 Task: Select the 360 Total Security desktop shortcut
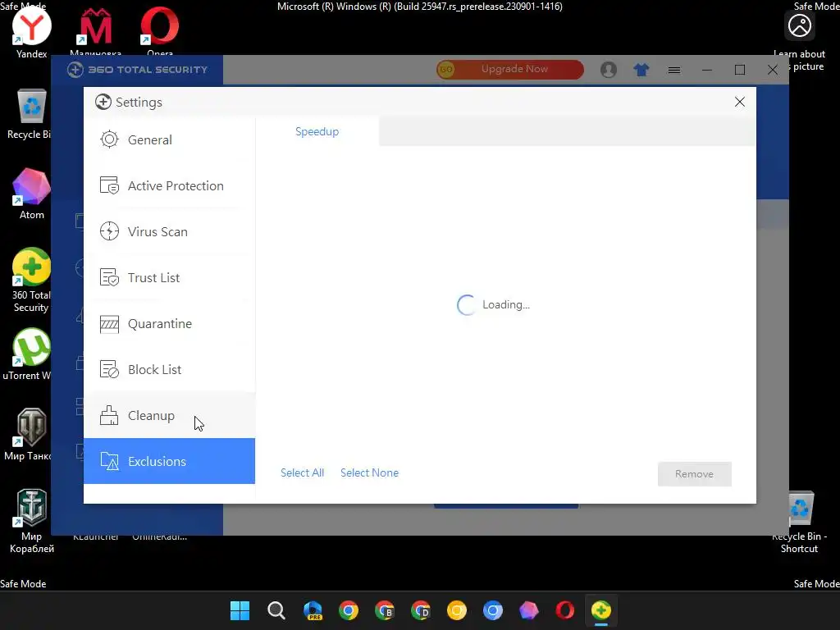click(32, 281)
